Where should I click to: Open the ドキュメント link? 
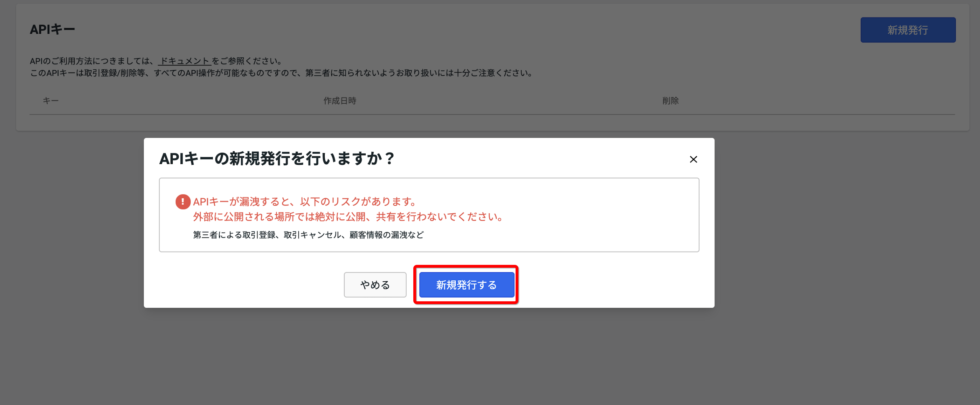[185, 61]
